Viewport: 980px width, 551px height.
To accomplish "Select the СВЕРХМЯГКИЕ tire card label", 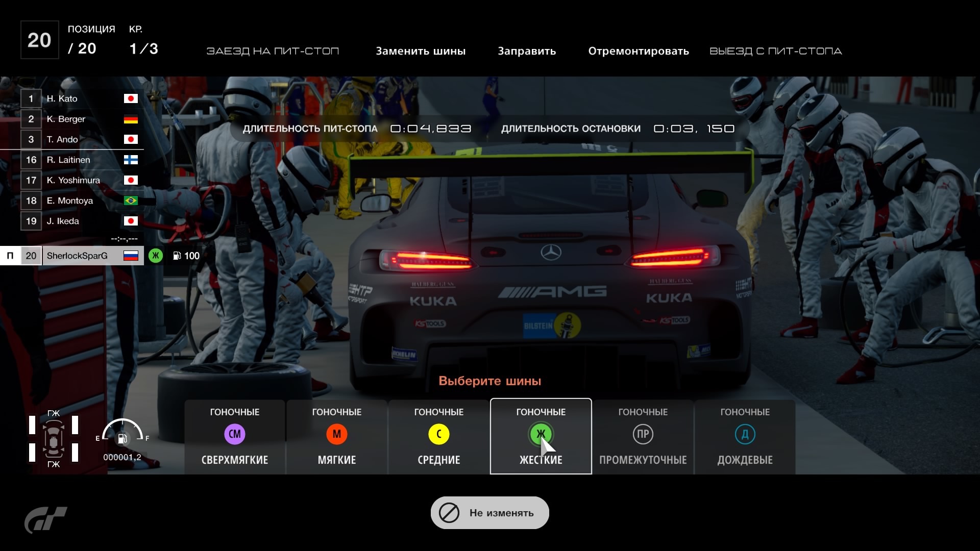I will pyautogui.click(x=235, y=460).
